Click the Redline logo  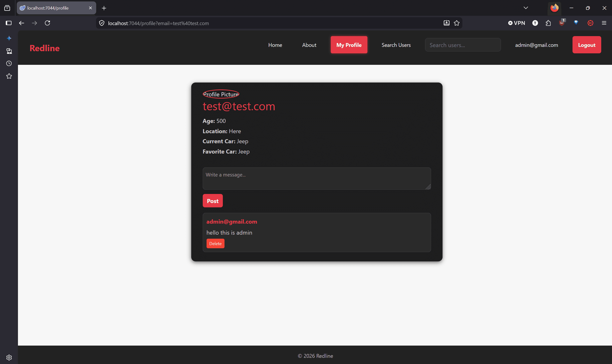pos(45,48)
